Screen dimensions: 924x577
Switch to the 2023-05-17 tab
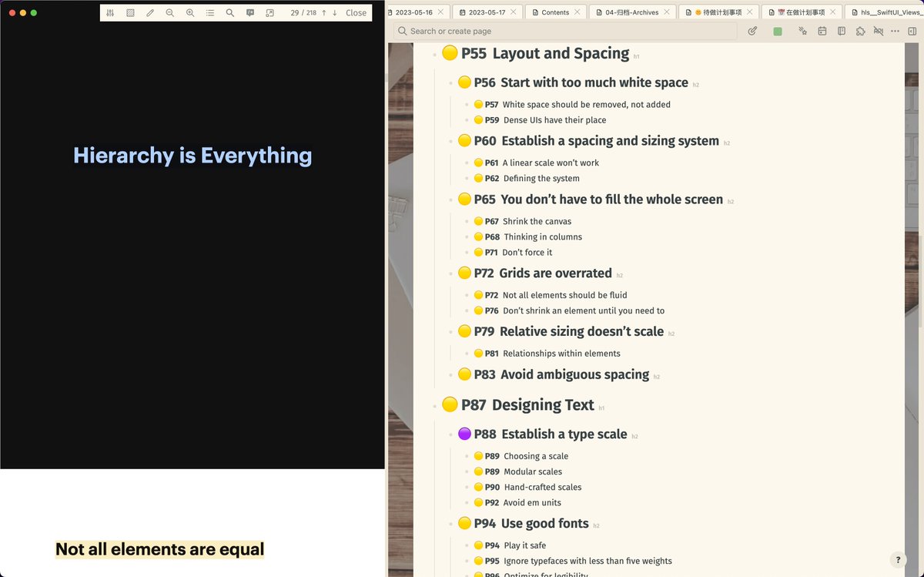tap(487, 12)
